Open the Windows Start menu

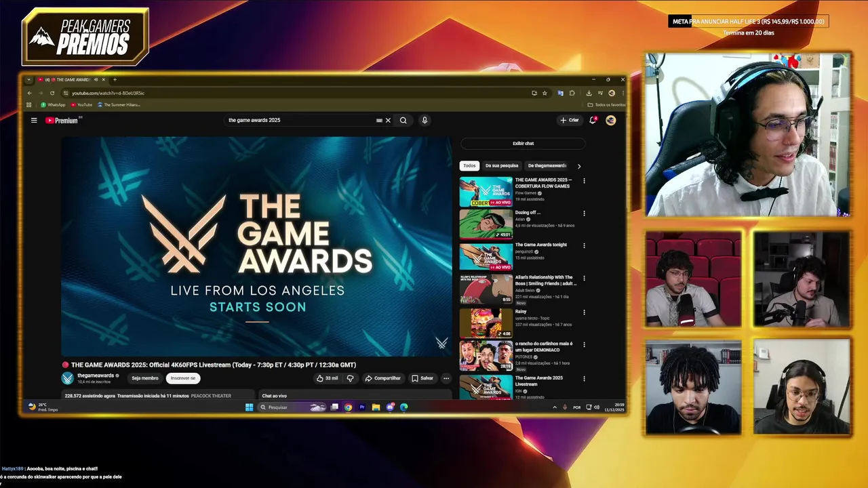point(249,407)
